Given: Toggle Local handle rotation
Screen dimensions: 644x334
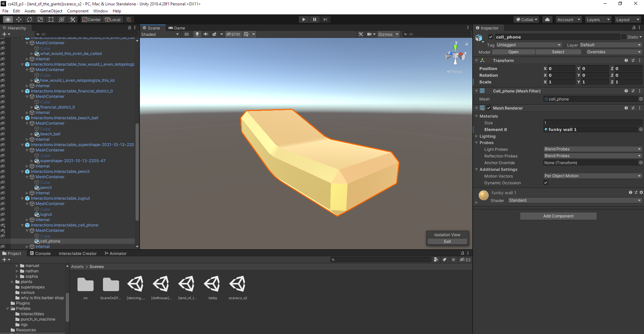Looking at the screenshot, I should coord(113,19).
